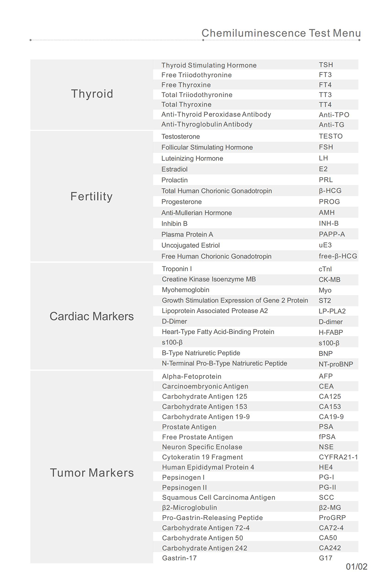This screenshot has height=588, width=389.
Task: Click the Carbohydrate Antigen 19-9 entry
Action: 206,417
